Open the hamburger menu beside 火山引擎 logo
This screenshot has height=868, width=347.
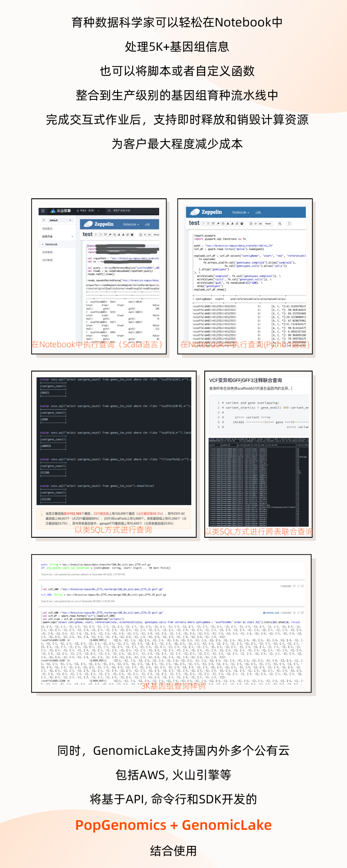[43, 210]
